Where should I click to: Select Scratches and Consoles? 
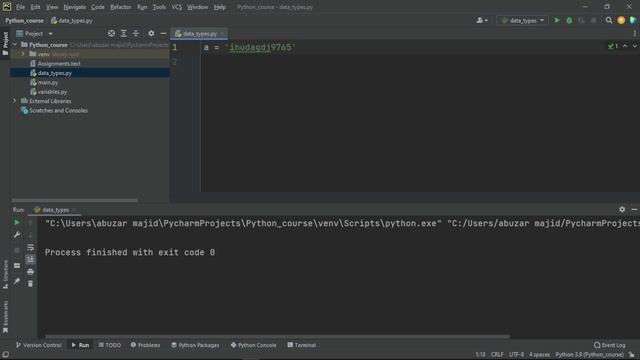[x=58, y=110]
